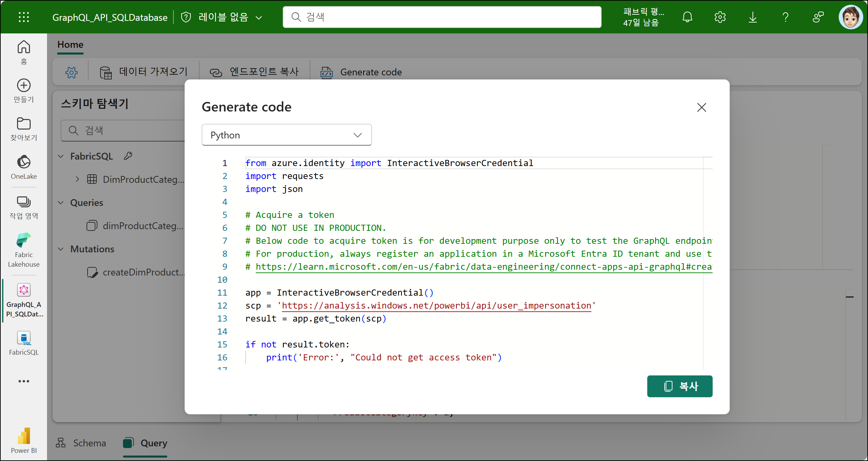Open Browse (찾아보기) folder icon
This screenshot has width=868, height=461.
click(24, 129)
